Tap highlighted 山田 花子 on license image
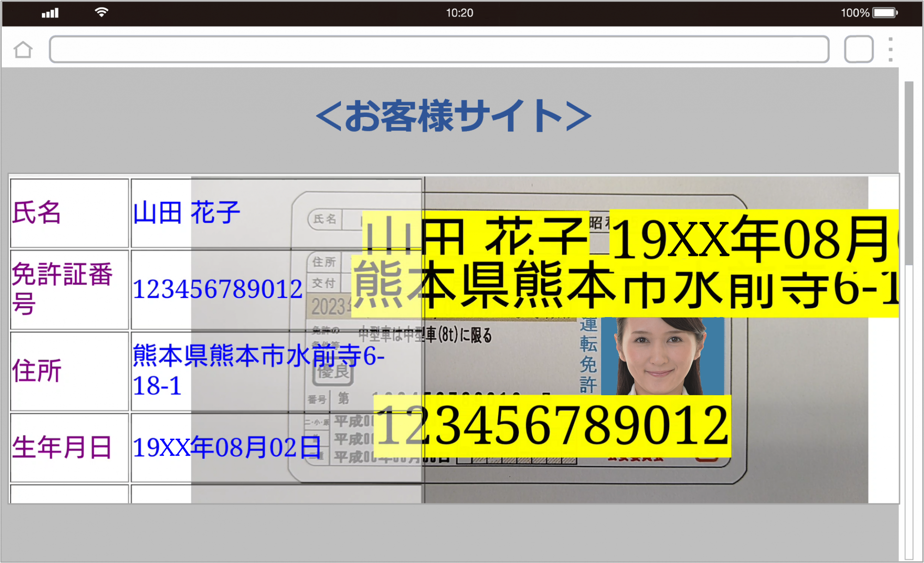The height and width of the screenshot is (563, 924). point(475,233)
